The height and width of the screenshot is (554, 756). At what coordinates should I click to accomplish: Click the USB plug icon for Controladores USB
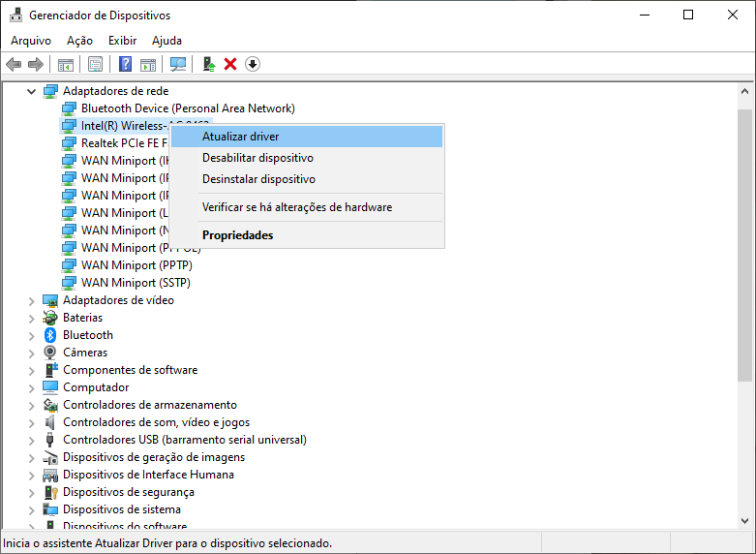click(x=49, y=440)
